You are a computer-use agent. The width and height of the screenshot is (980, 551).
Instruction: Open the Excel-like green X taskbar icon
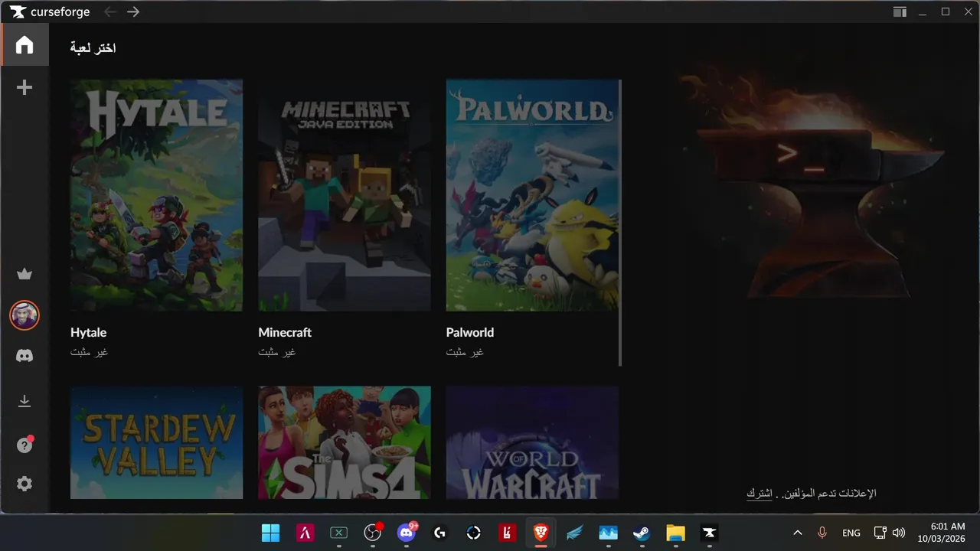click(338, 533)
